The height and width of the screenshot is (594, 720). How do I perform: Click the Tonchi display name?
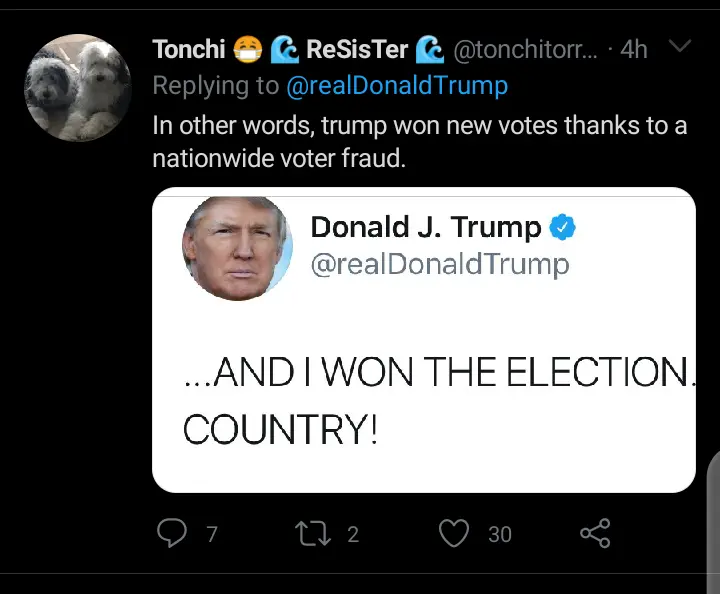(x=188, y=48)
